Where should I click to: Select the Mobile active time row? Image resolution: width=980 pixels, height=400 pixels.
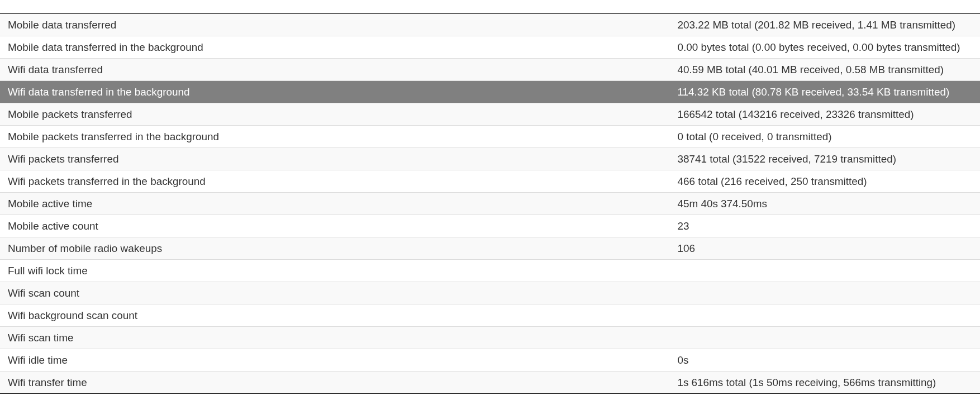(50, 204)
